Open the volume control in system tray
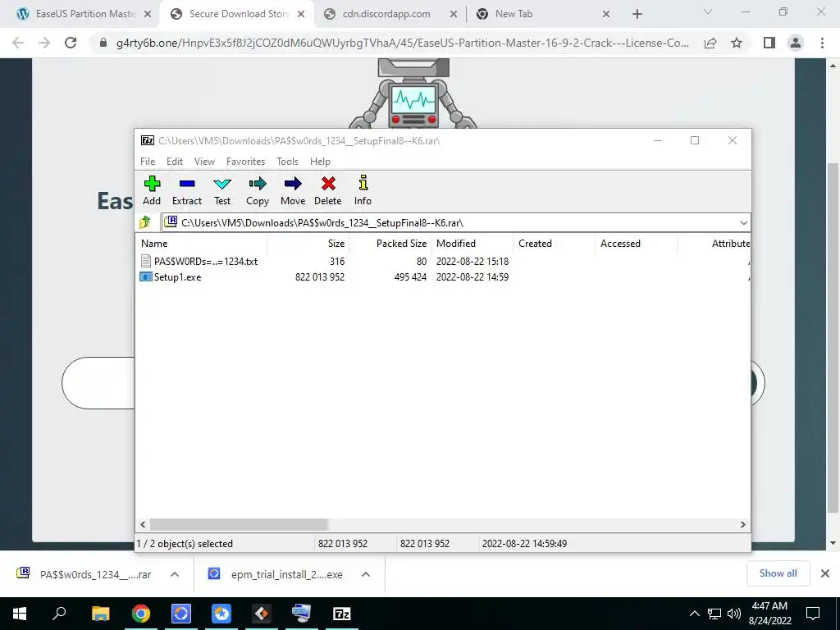This screenshot has height=630, width=840. (x=734, y=614)
